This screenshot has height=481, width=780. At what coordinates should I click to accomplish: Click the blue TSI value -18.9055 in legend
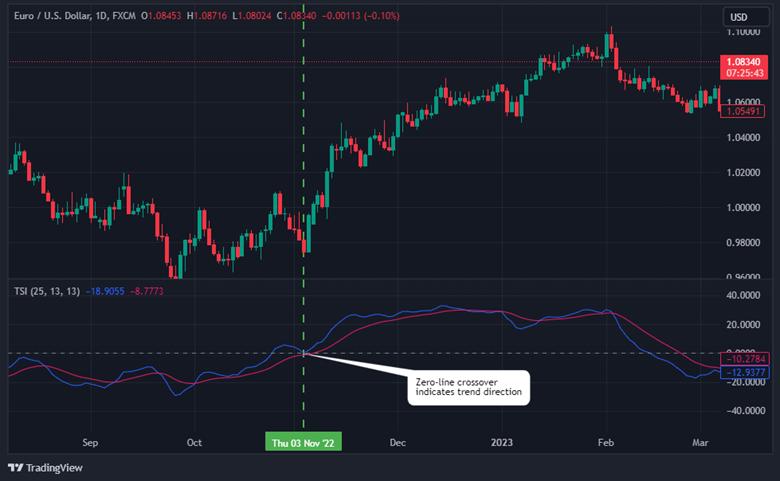click(x=105, y=291)
